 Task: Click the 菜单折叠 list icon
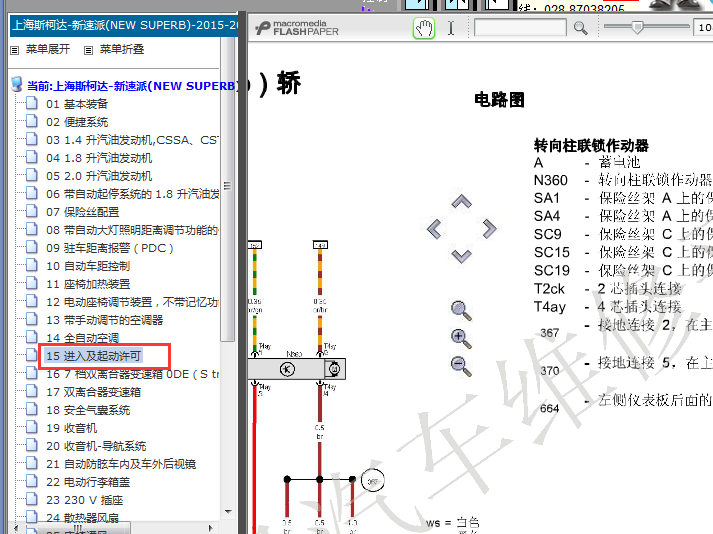pos(89,50)
